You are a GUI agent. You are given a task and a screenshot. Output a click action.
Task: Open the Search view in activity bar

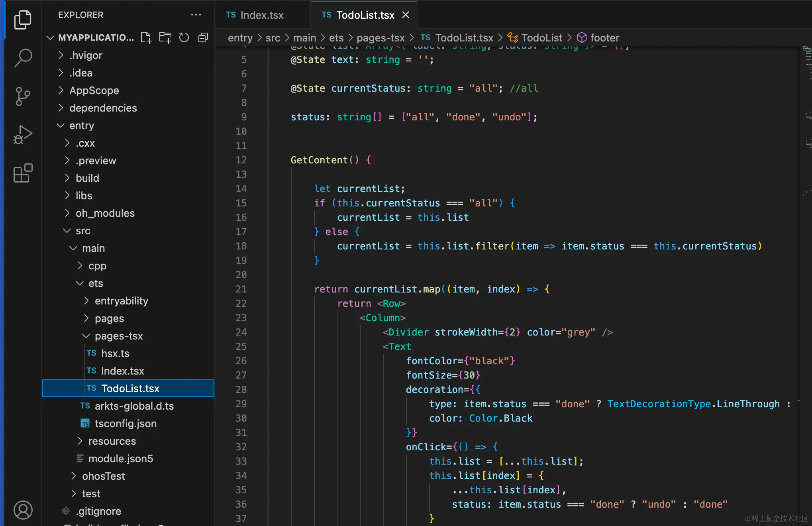[23, 58]
